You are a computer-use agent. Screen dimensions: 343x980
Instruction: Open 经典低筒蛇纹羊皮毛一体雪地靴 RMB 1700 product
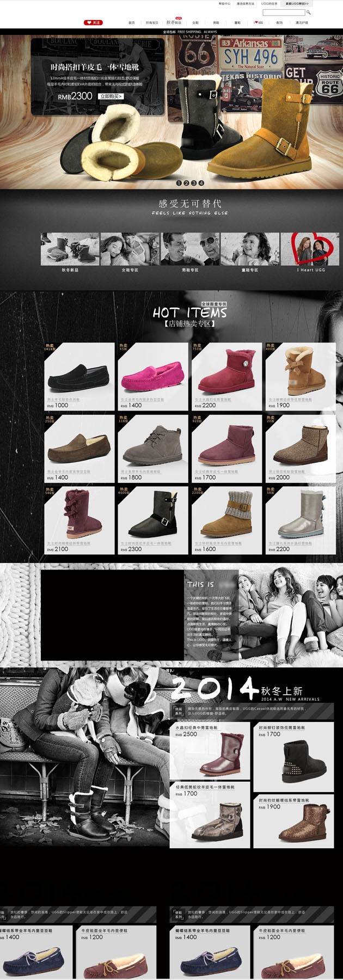click(x=210, y=815)
